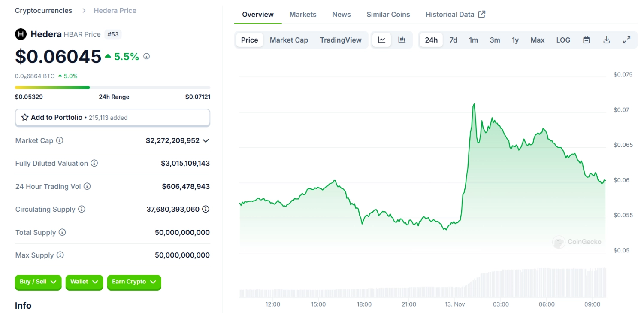Click external link icon beside Historical Data
Screen dimensions: 644x313
click(482, 14)
